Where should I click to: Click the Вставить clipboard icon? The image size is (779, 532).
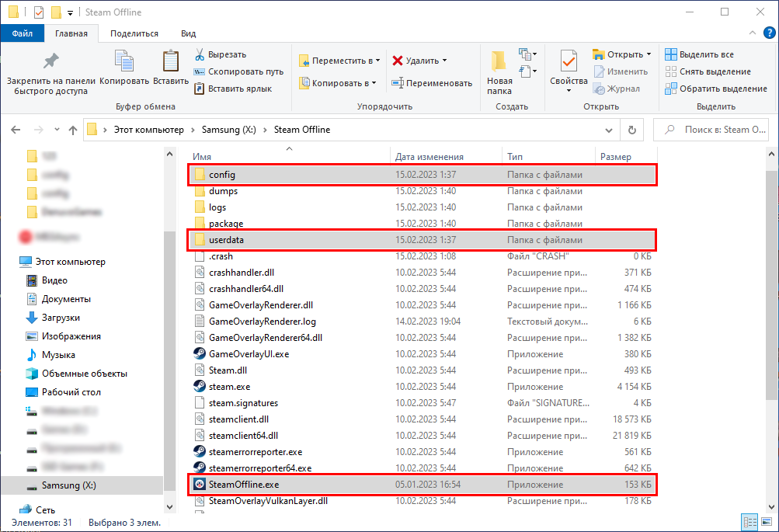click(171, 68)
